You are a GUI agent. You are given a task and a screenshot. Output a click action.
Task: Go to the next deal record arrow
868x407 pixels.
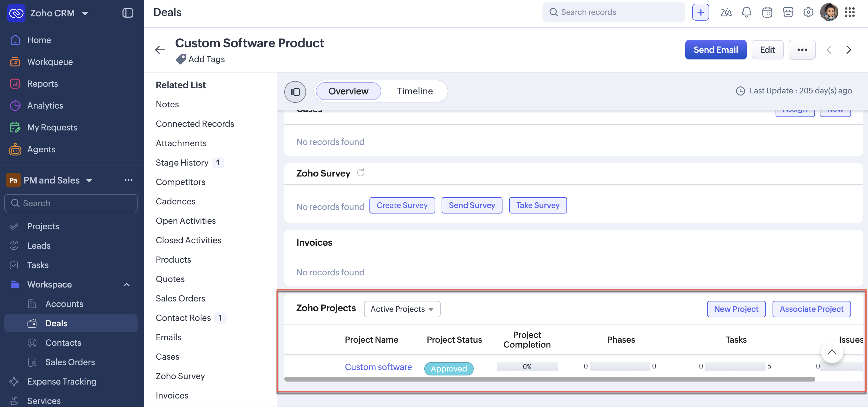(x=849, y=50)
